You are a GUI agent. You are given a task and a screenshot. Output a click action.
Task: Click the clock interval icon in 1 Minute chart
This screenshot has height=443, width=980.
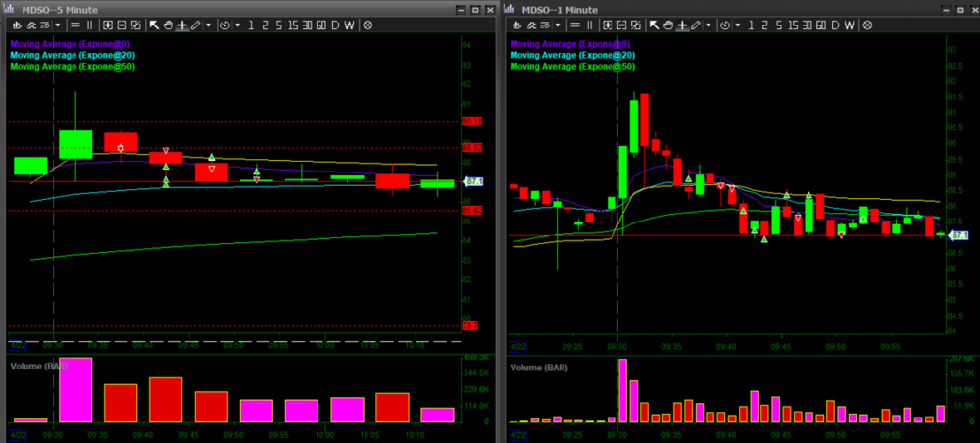tap(726, 25)
